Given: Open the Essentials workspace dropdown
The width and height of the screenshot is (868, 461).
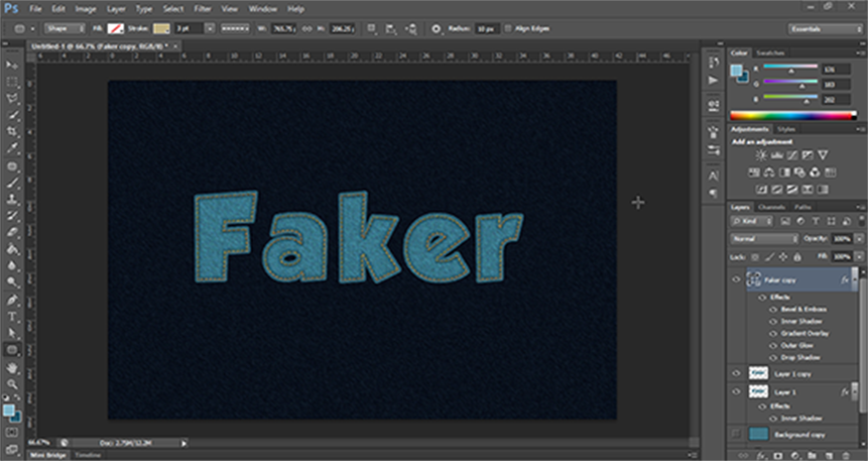Looking at the screenshot, I should tap(823, 29).
